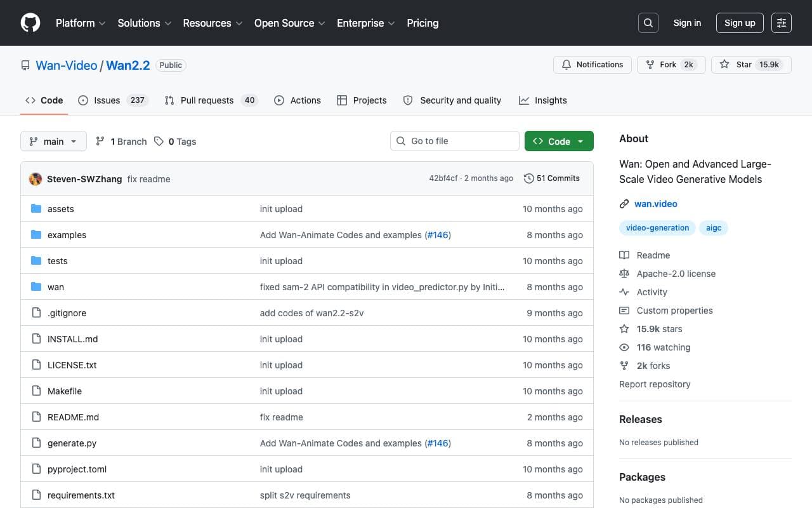Open the main branch selector dropdown
Screen dimensions: 812x508
[x=53, y=141]
